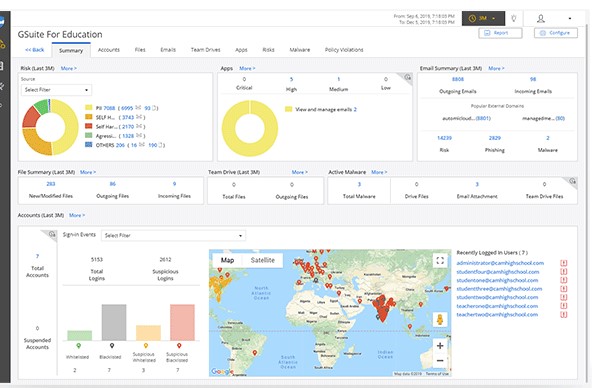Click the 8808 Outgoing Emails count
This screenshot has height=388, width=592.
click(x=458, y=79)
